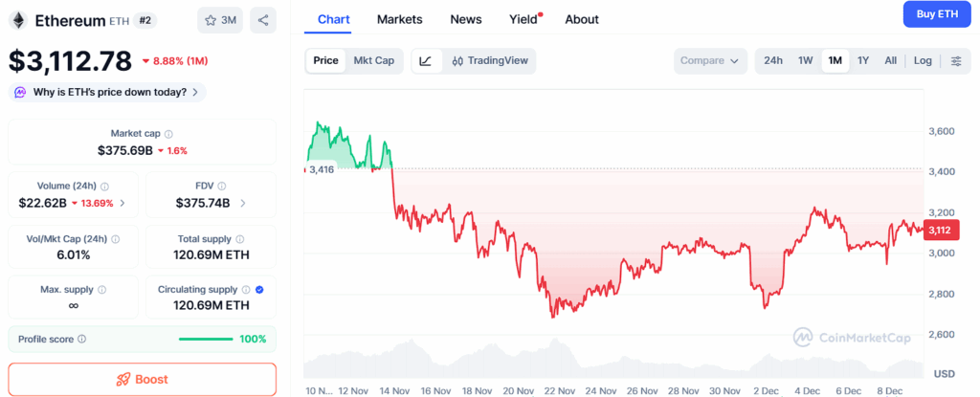Select the 1Y time range
The image size is (980, 397).
click(x=863, y=60)
